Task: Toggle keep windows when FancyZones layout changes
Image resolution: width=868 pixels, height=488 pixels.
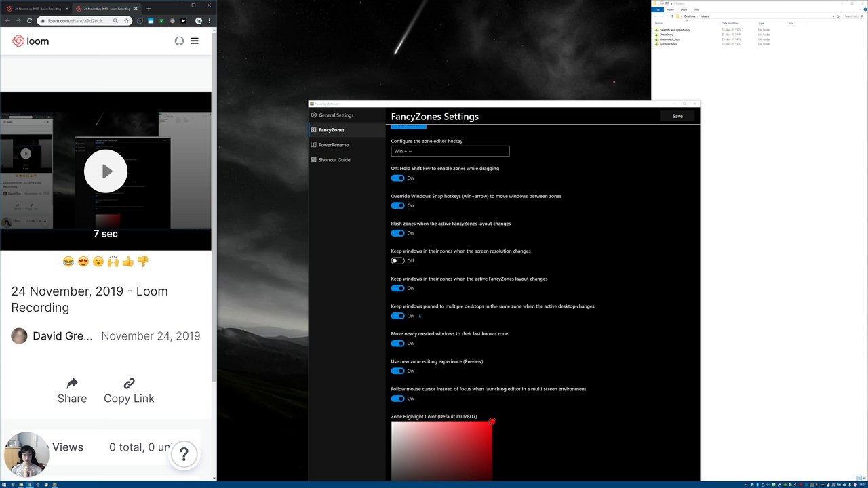Action: (398, 288)
